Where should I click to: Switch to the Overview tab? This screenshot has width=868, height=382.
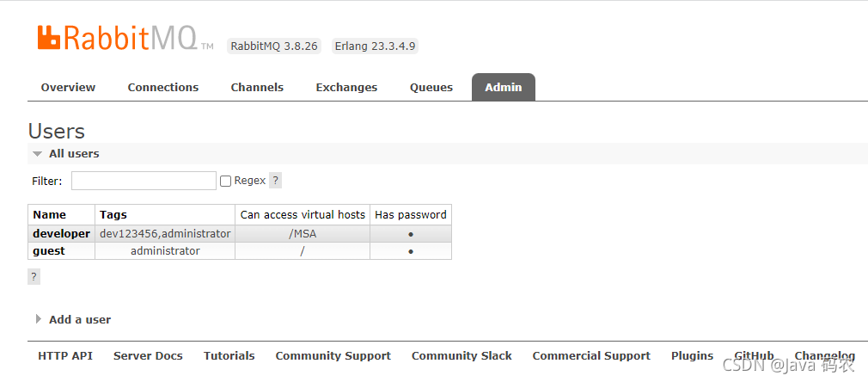point(68,87)
